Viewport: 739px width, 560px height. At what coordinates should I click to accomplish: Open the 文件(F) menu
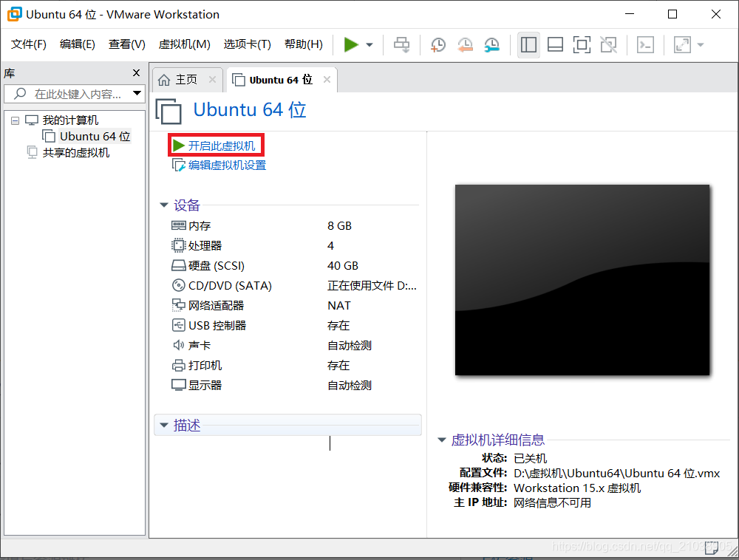pos(28,44)
